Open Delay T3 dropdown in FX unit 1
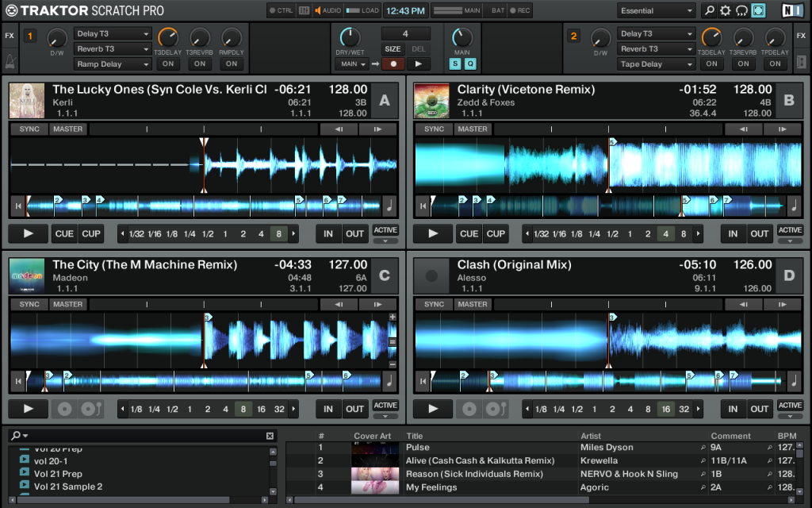812x508 pixels. click(x=113, y=33)
